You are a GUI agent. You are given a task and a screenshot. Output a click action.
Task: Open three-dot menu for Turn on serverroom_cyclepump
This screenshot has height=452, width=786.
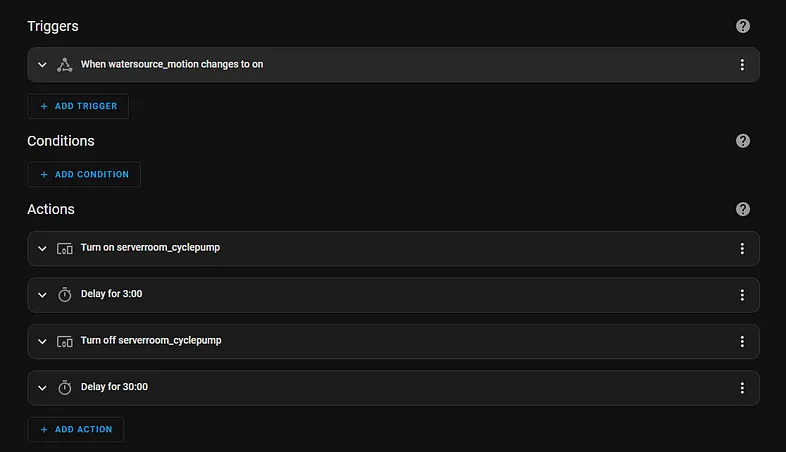[742, 249]
